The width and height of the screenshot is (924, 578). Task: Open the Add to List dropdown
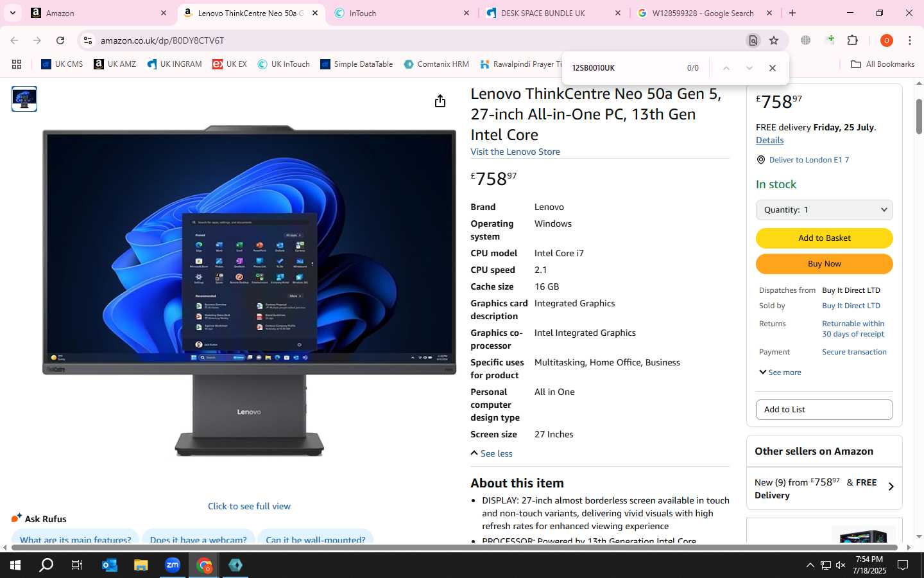pyautogui.click(x=825, y=410)
